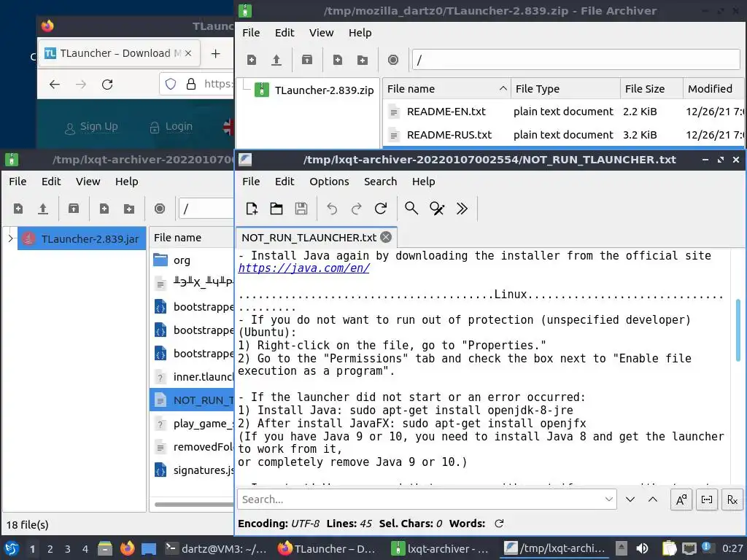This screenshot has width=747, height=560.
Task: Sort by File name column in zip archiver
Action: pyautogui.click(x=446, y=89)
